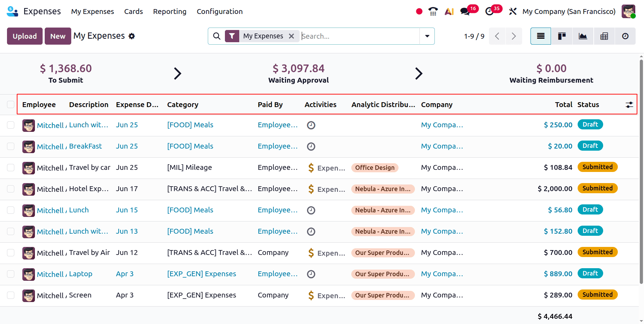Go to next page of records
The width and height of the screenshot is (644, 324).
click(x=514, y=36)
